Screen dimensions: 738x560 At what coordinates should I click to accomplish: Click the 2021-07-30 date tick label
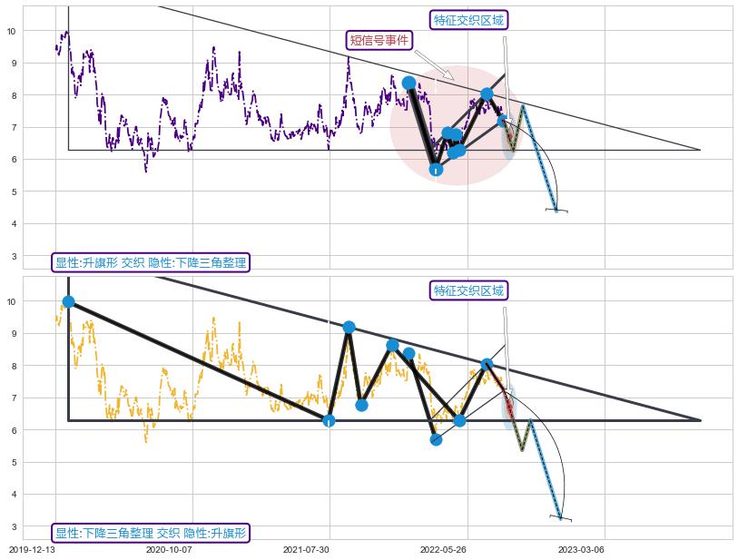(306, 550)
